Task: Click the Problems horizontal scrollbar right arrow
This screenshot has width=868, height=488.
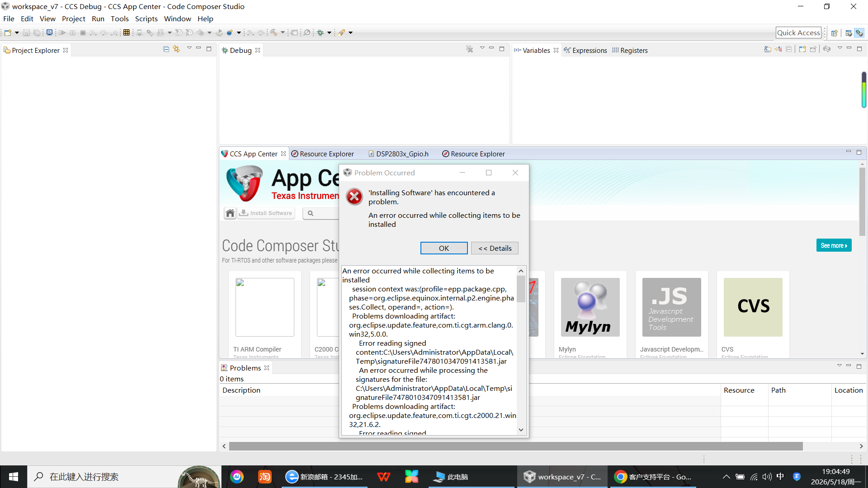Action: coord(862,446)
